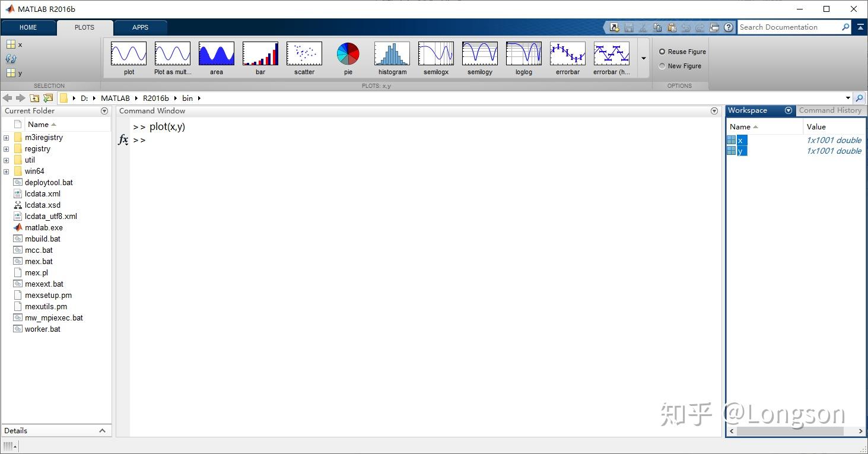Screen dimensions: 868x454
Task: Pick the horizontal errorbar plot
Action: 612,58
